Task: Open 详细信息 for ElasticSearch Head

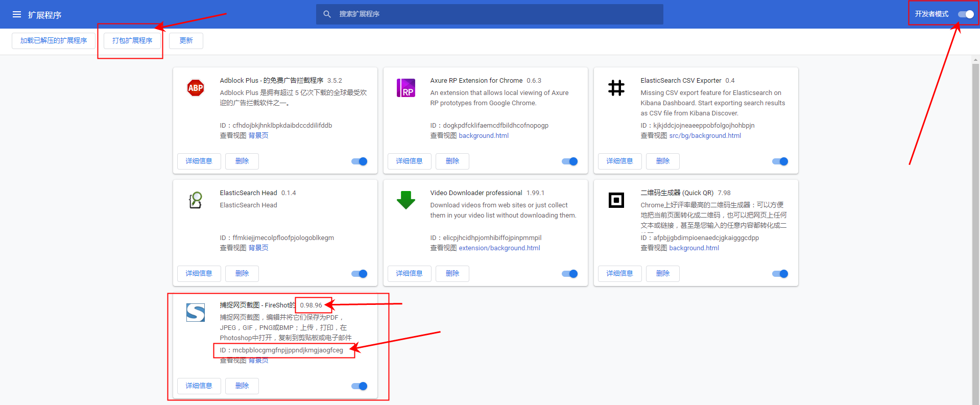Action: point(199,274)
